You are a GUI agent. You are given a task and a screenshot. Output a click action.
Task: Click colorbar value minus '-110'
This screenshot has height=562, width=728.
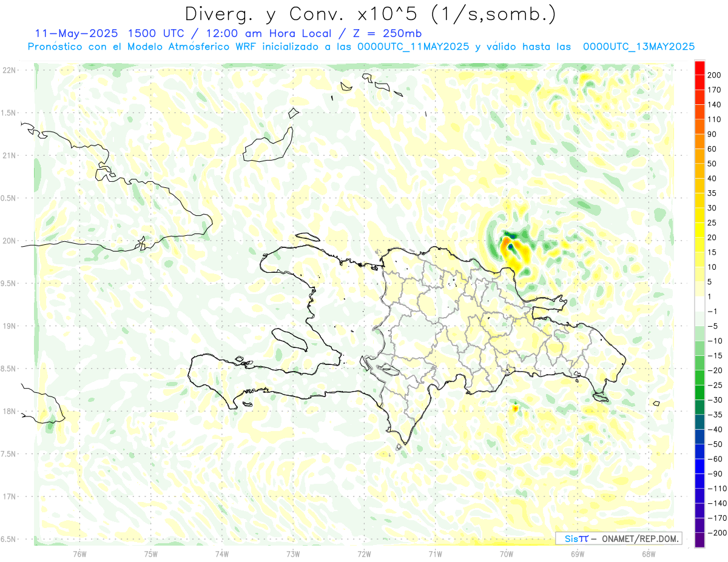click(x=716, y=489)
